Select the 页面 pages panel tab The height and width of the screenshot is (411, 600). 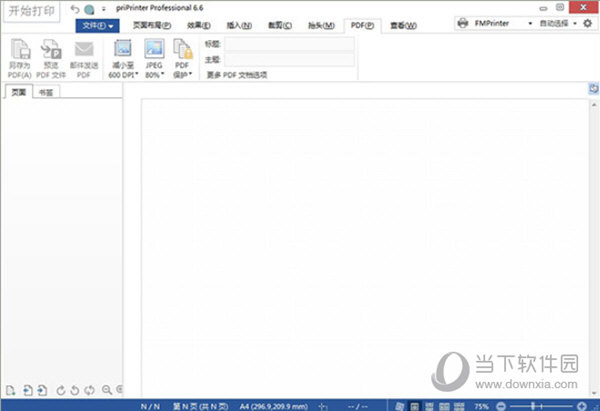[18, 92]
